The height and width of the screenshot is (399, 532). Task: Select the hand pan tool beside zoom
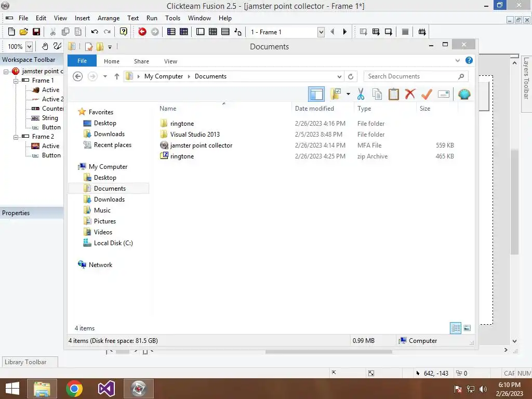click(45, 46)
